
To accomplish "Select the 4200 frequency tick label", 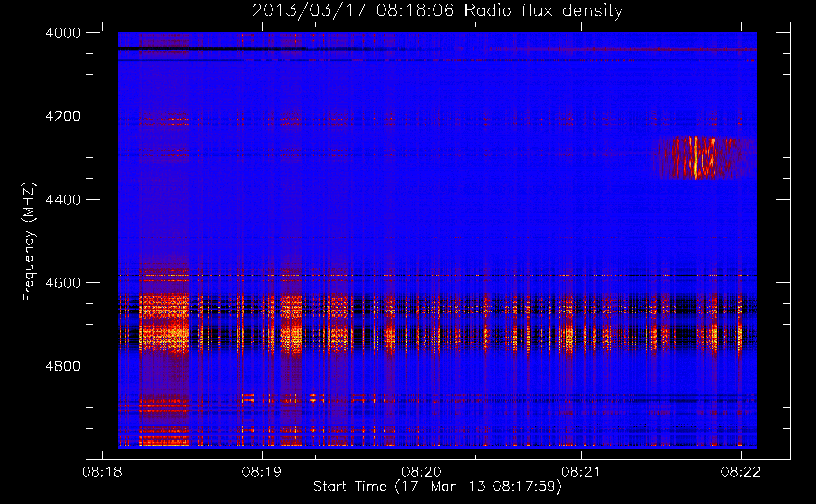I will pos(63,116).
